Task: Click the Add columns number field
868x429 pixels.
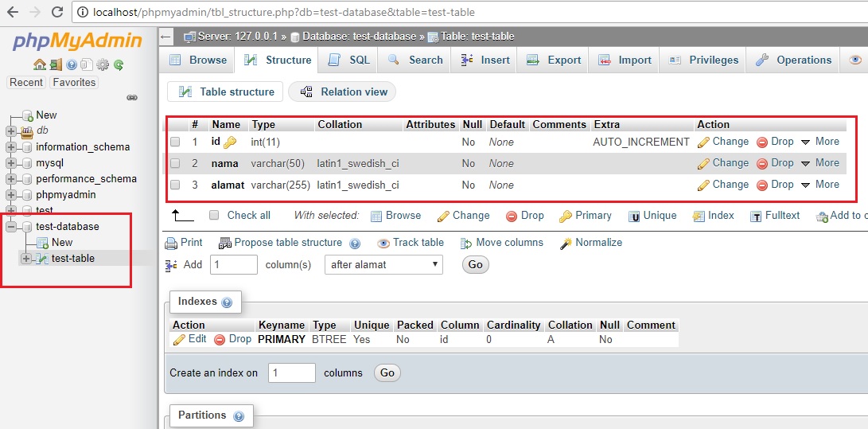Action: coord(234,264)
